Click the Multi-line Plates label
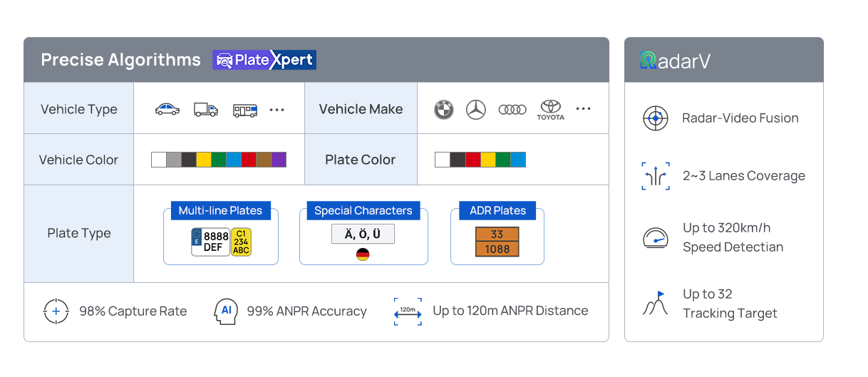 coord(220,210)
